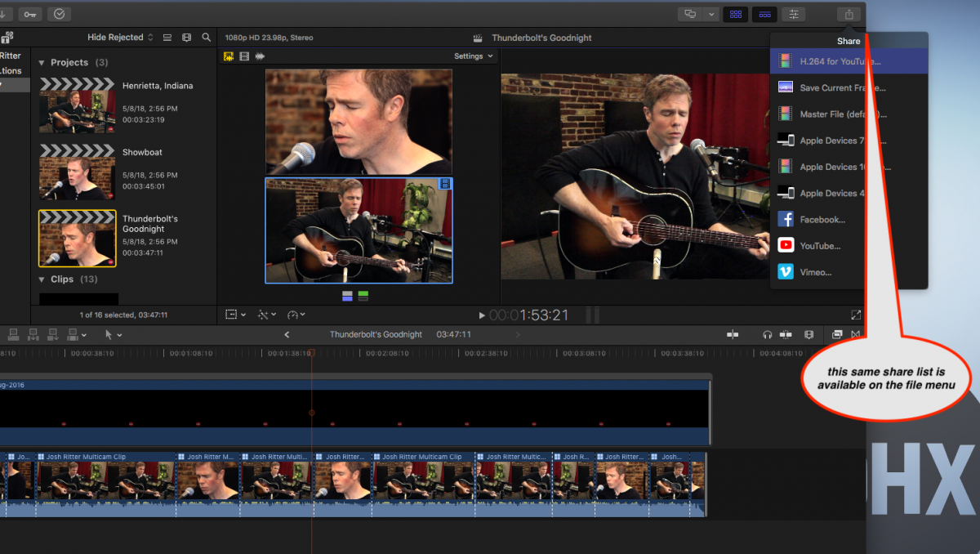
Task: Collapse the Projects section triangle
Action: click(x=42, y=63)
